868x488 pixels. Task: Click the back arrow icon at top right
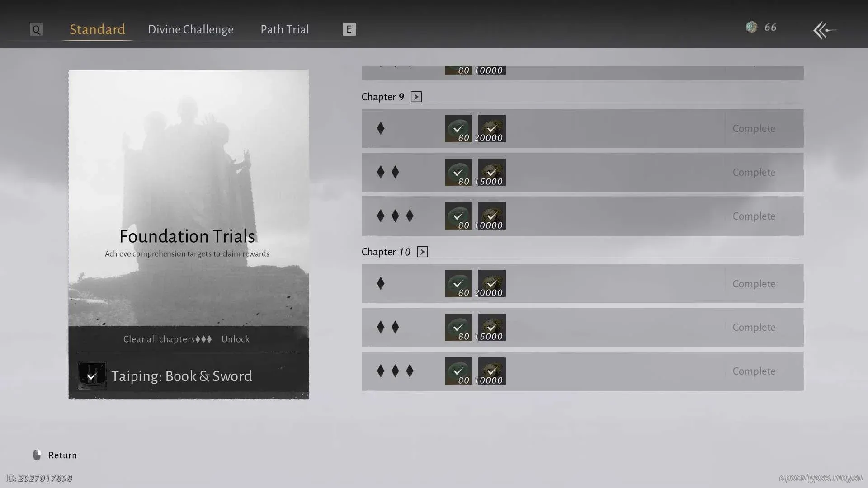pos(824,30)
